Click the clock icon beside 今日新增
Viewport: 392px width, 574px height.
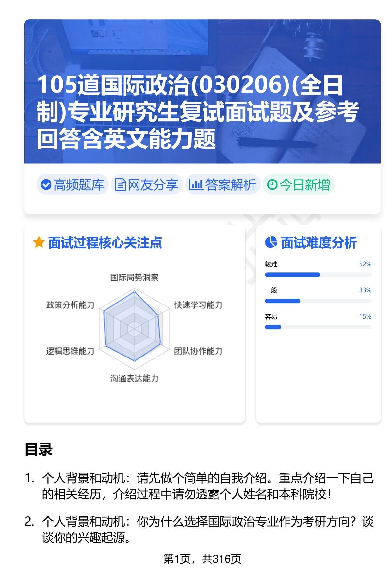tap(272, 185)
